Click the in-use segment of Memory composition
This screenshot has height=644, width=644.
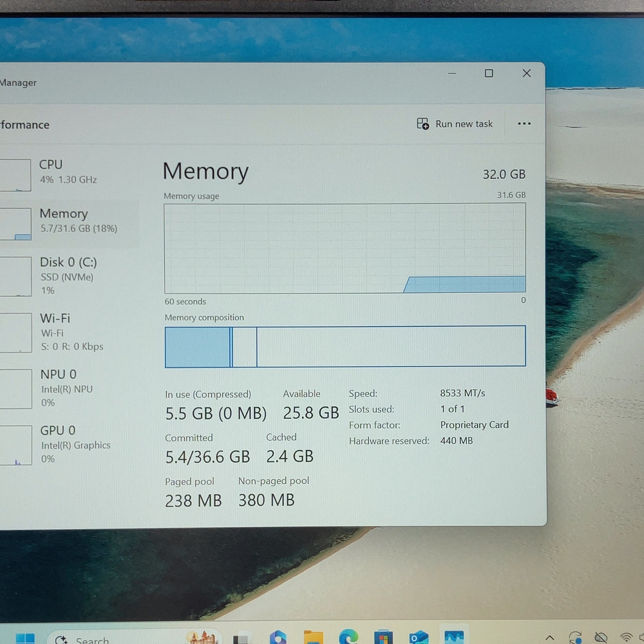[x=197, y=347]
